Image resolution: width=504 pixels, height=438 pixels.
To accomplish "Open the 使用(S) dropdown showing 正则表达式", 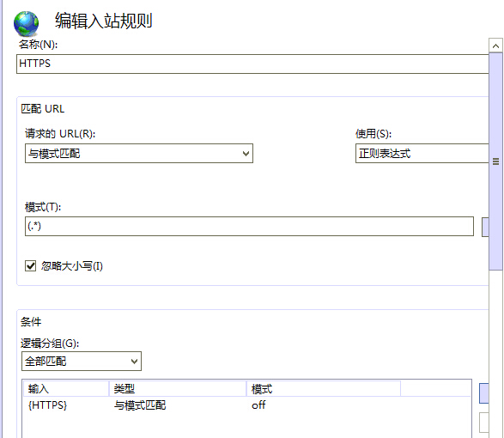I will click(x=422, y=154).
